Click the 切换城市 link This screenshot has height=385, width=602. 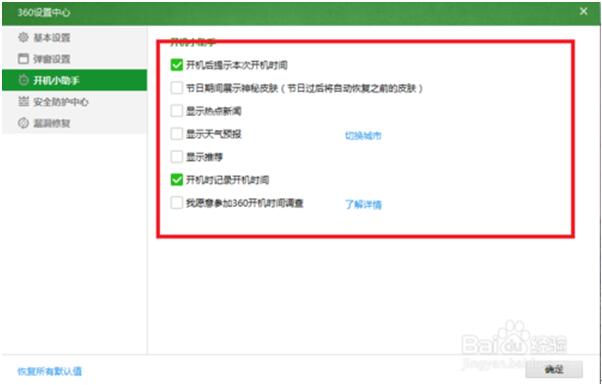pos(363,135)
